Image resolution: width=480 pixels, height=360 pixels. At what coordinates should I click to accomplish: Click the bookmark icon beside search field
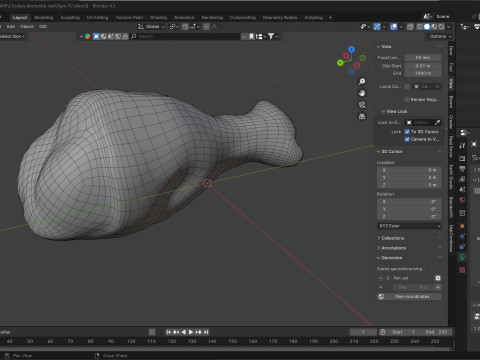point(252,36)
